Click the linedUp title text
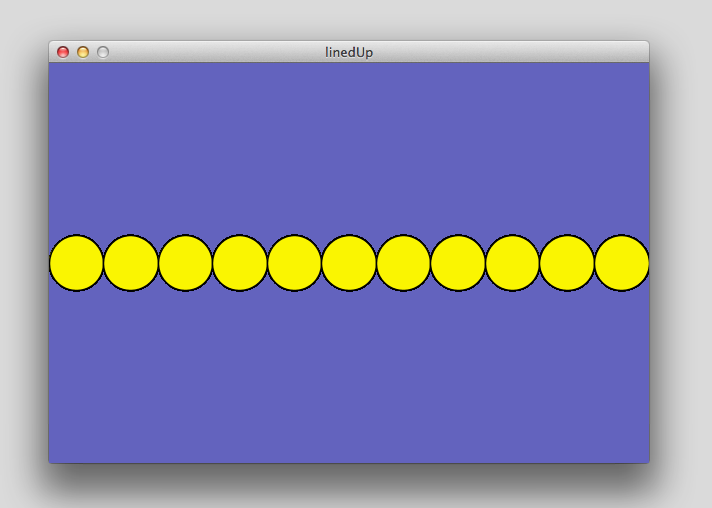This screenshot has height=508, width=712. pos(349,52)
